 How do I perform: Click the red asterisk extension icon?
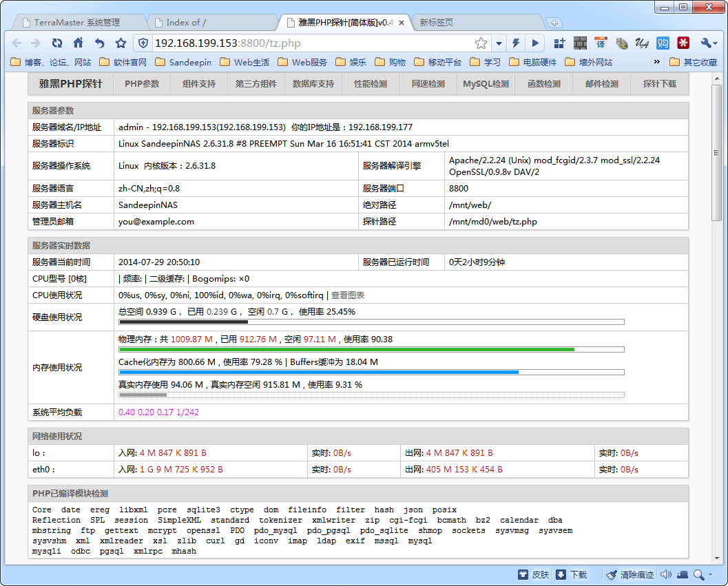pyautogui.click(x=683, y=43)
